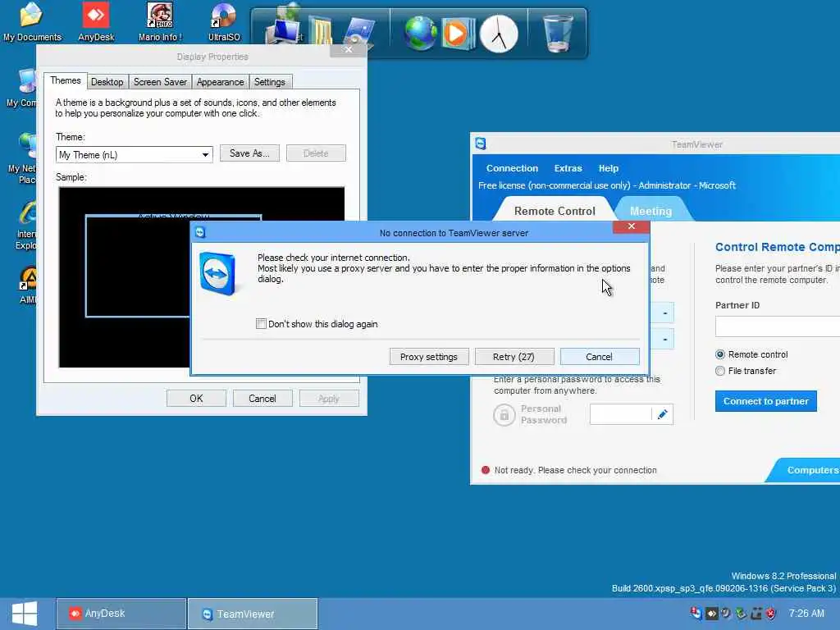This screenshot has height=630, width=840.
Task: Click the analog clock in the dock
Action: tap(499, 34)
